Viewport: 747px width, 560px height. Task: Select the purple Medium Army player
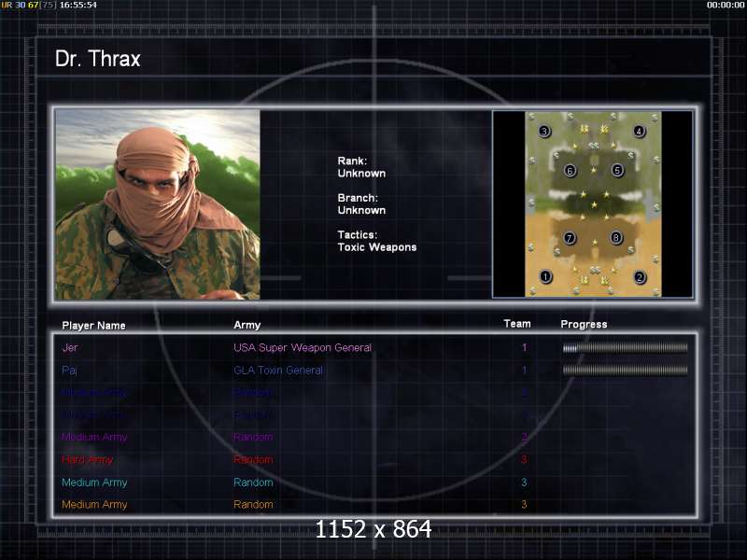(94, 437)
